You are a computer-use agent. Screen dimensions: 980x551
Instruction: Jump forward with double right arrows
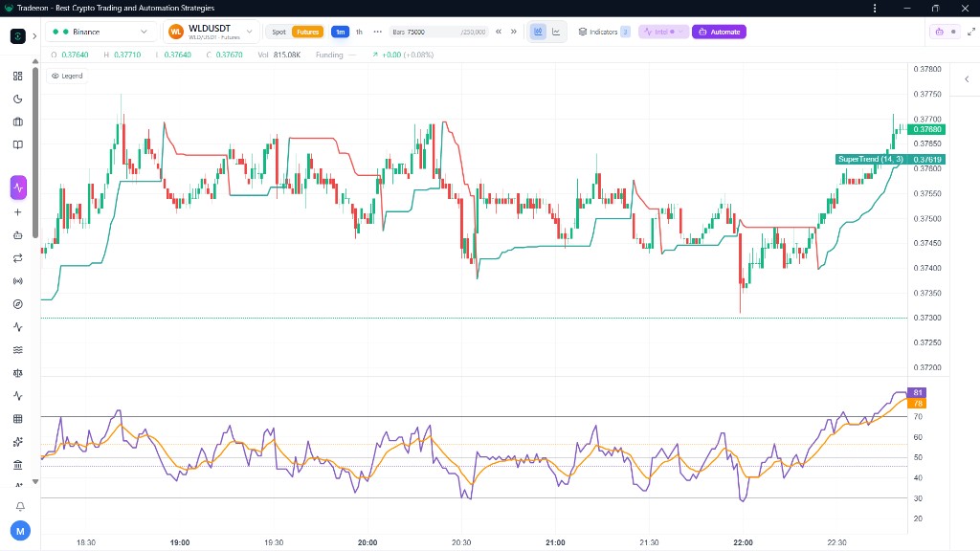click(514, 32)
